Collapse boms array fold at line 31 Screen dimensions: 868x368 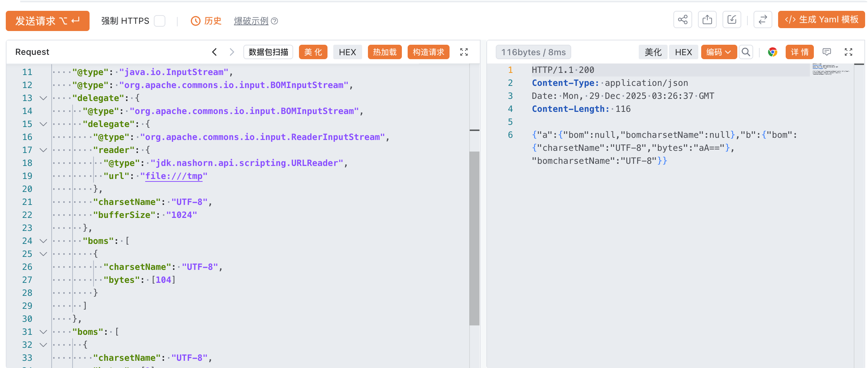point(43,332)
